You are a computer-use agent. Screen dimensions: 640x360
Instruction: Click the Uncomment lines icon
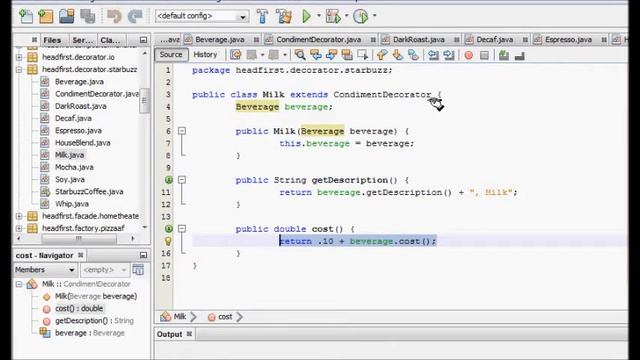coord(520,56)
